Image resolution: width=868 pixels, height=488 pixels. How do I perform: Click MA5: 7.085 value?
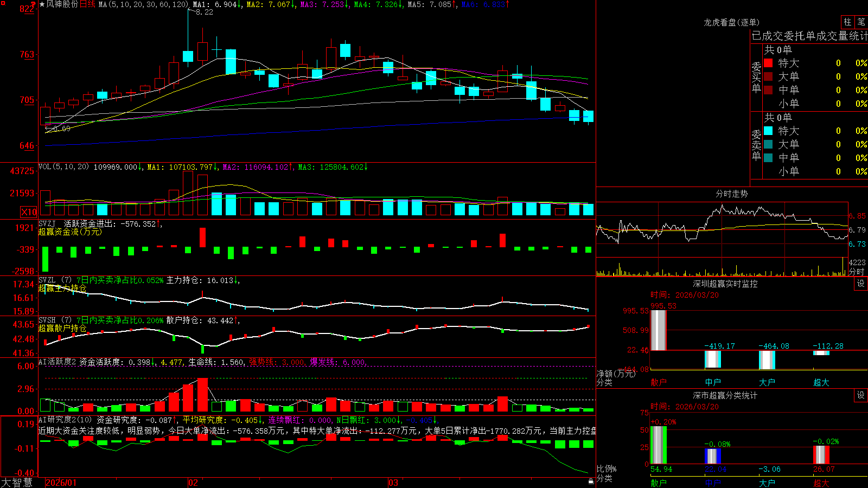pos(432,4)
